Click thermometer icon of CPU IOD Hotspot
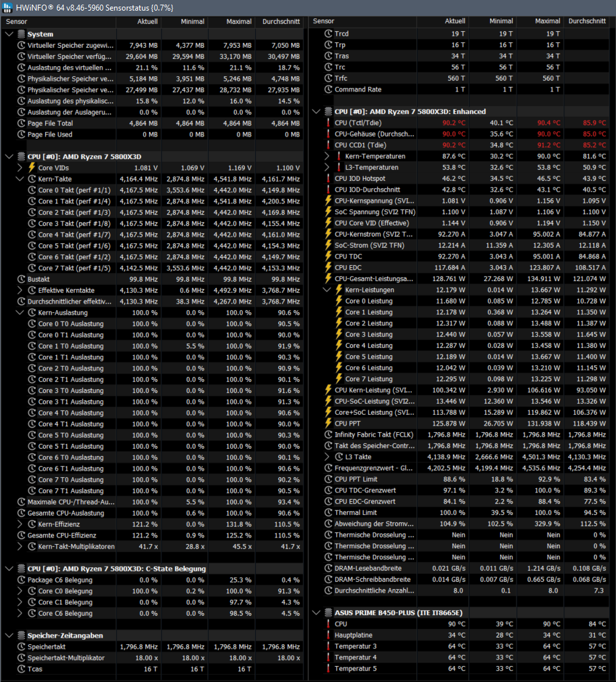Viewport: 616px width, 682px height. click(x=328, y=178)
